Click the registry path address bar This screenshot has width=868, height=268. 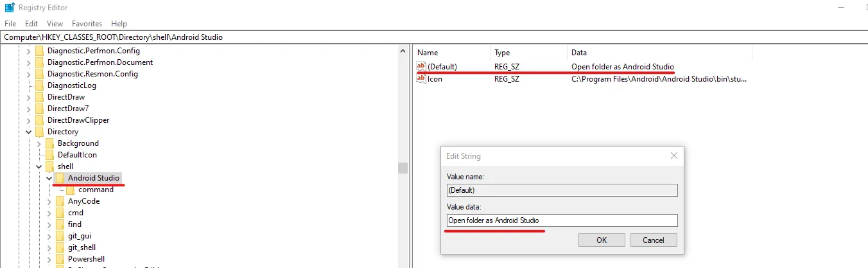coord(434,37)
